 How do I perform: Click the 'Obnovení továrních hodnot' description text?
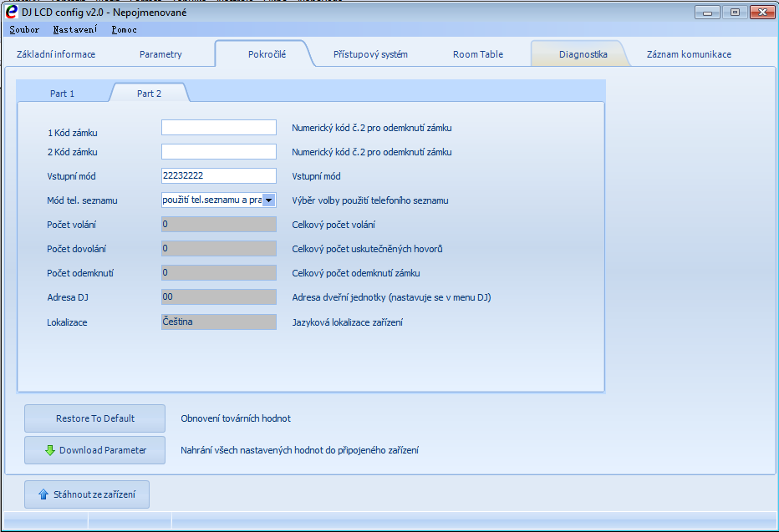[x=236, y=418]
